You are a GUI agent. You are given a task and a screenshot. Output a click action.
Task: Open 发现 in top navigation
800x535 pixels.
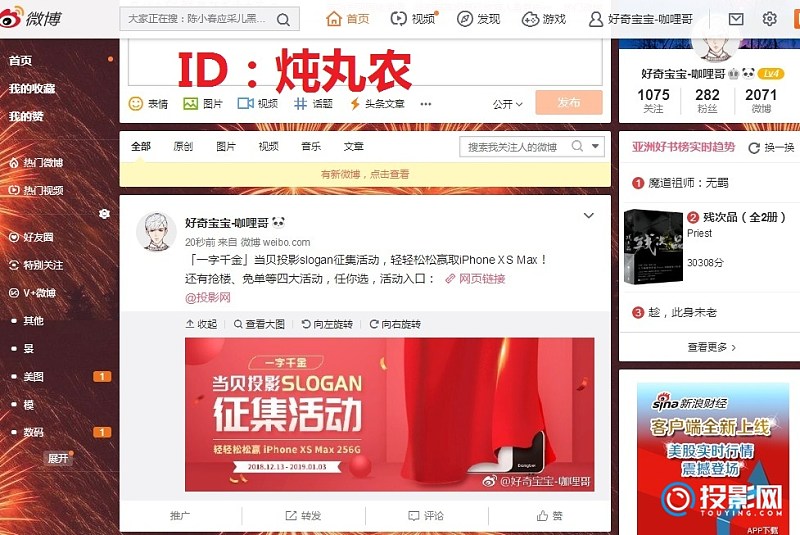[x=478, y=19]
